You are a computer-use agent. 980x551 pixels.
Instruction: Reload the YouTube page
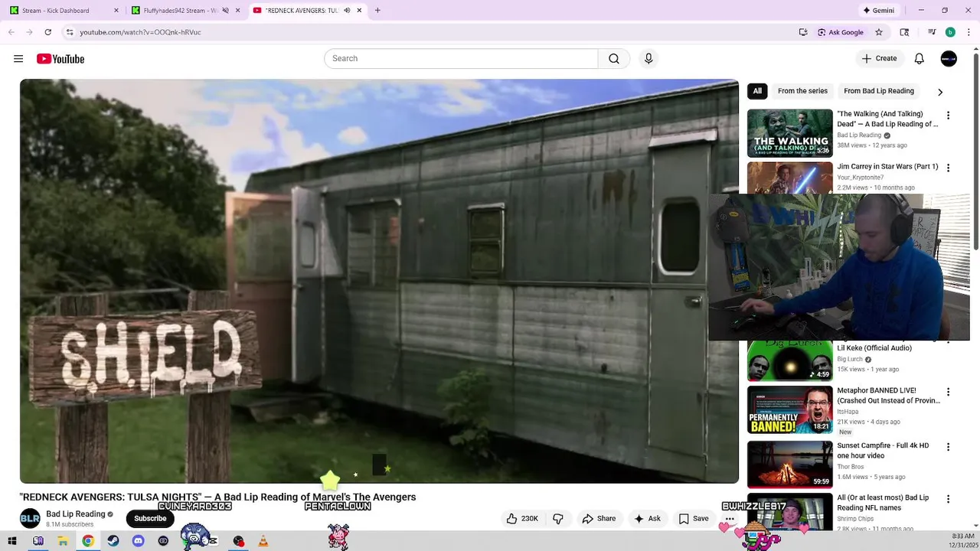pos(47,32)
